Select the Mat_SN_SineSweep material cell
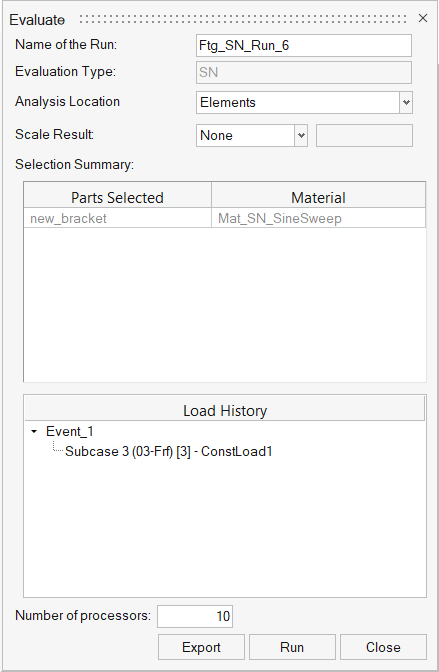The width and height of the screenshot is (439, 672). (x=319, y=218)
